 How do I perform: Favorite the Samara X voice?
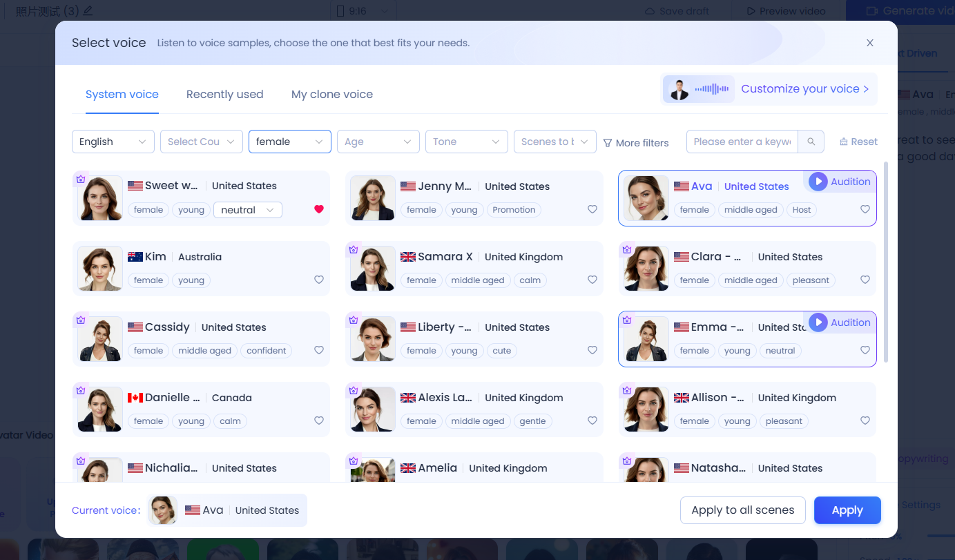[592, 280]
